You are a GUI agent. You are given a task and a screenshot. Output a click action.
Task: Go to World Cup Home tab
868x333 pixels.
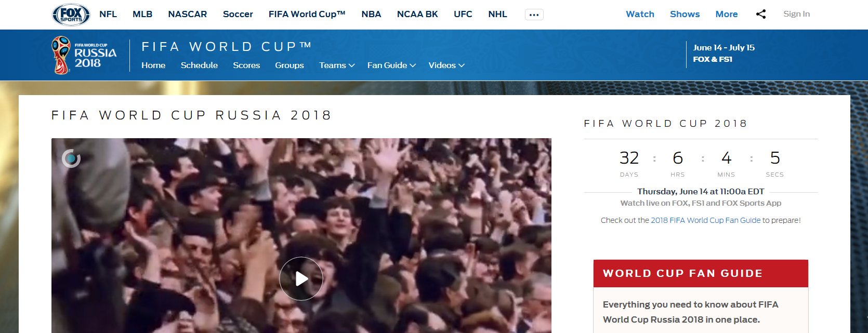coord(153,65)
